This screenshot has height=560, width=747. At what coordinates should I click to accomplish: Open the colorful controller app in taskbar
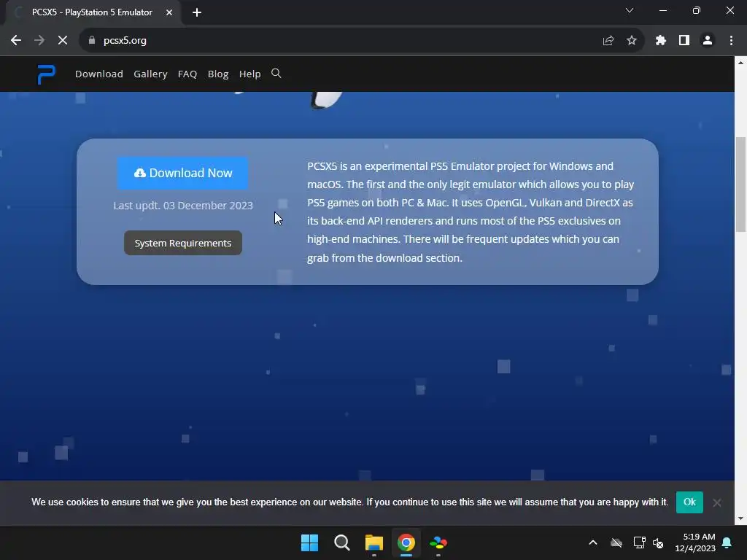coord(438,542)
